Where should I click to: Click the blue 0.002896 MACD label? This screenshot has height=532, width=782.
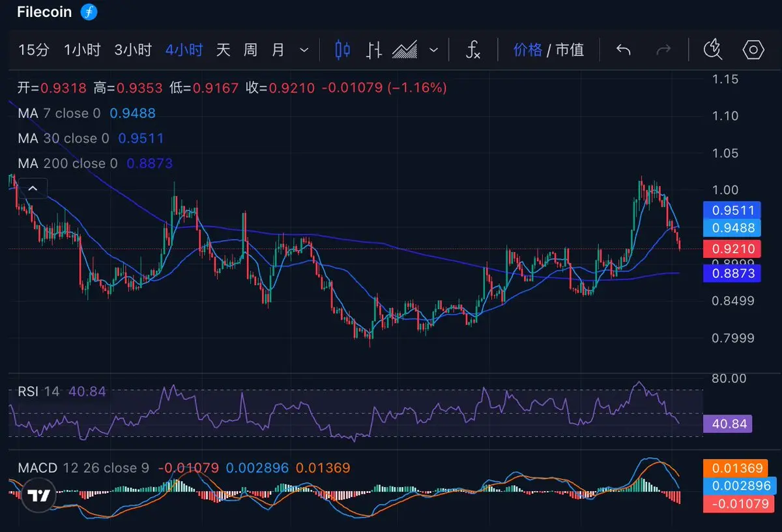click(x=741, y=486)
